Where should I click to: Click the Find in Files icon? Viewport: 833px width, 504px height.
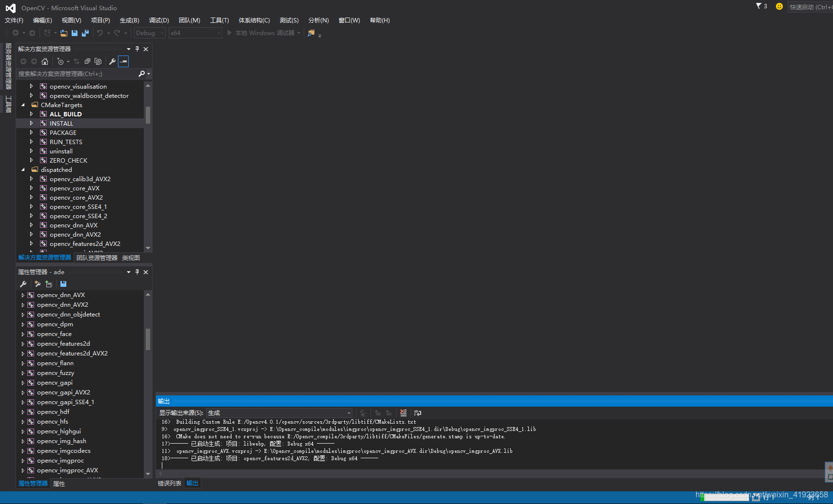311,33
